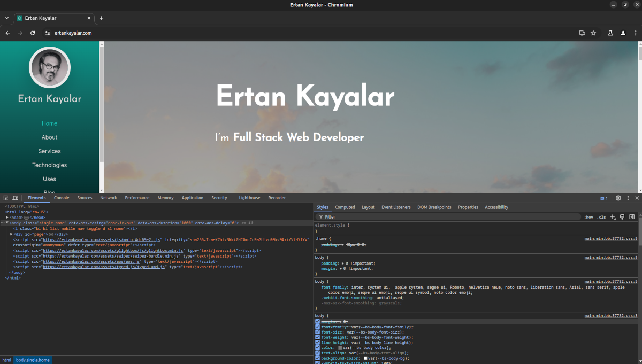This screenshot has width=642, height=364.
Task: Expand the head element node
Action: point(7,216)
